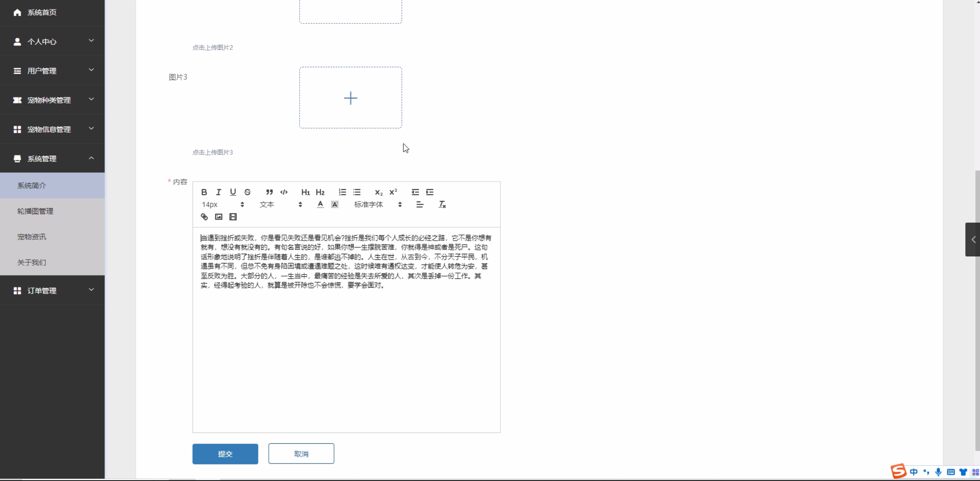
Task: Open the 标准字体 font family dropdown
Action: click(x=378, y=205)
